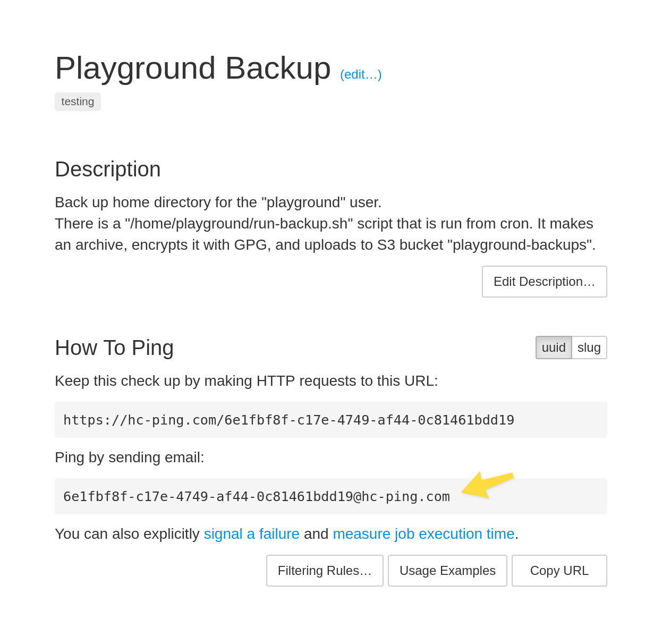The width and height of the screenshot is (662, 644).
Task: Open the Edit Description… dialog
Action: point(544,282)
